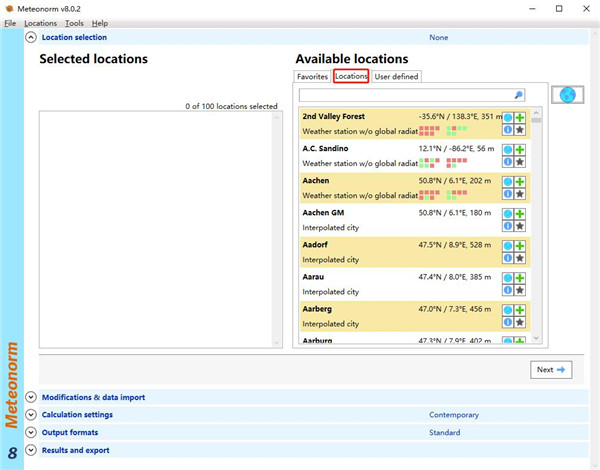The width and height of the screenshot is (600, 470).
Task: Mark 2nd Valley Forest as favorite star
Action: click(520, 129)
